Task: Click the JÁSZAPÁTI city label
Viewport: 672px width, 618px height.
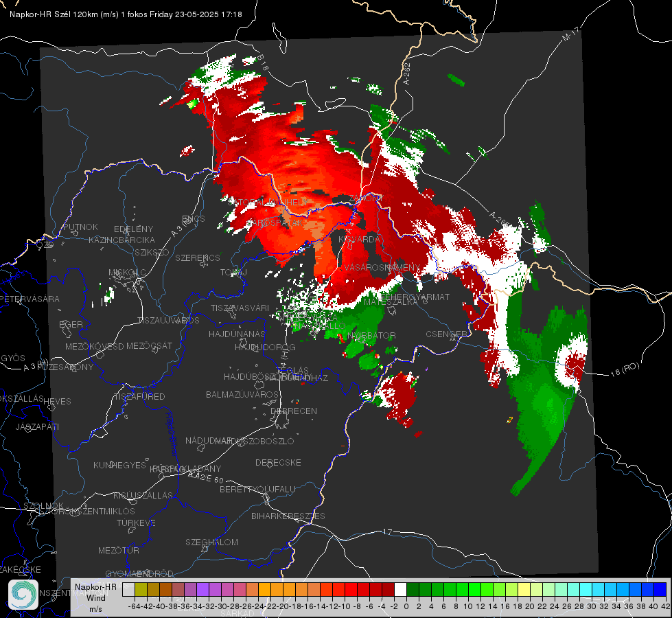Action: tap(37, 426)
